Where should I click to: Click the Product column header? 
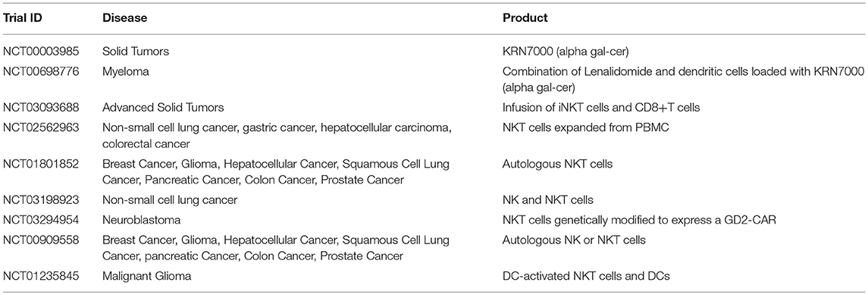click(x=525, y=17)
